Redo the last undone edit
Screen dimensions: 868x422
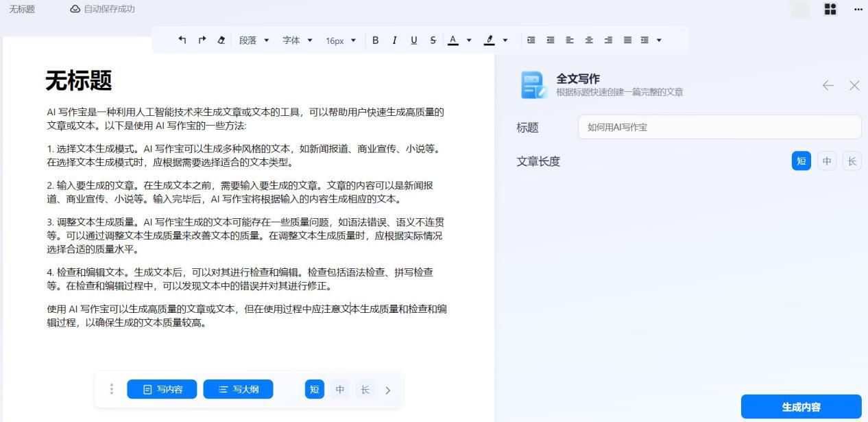coord(202,40)
